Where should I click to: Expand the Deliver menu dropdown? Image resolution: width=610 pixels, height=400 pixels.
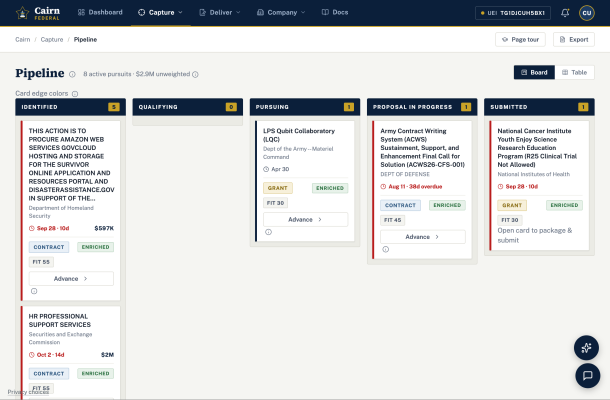click(x=220, y=12)
